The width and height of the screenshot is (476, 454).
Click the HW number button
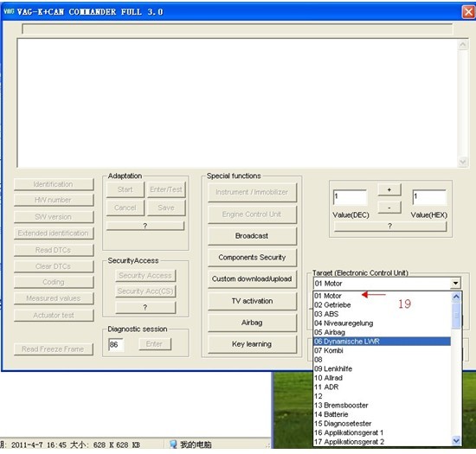coord(54,200)
